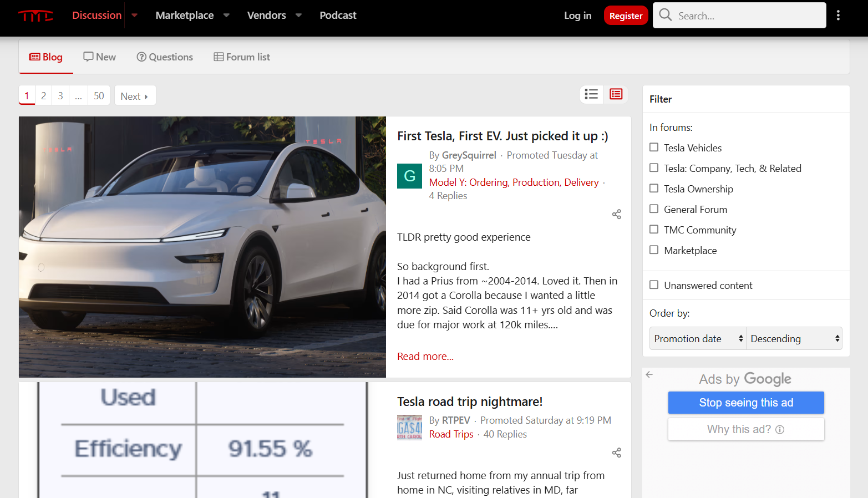The image size is (868, 498).
Task: Open post title First Tesla, First EV
Action: pos(502,136)
